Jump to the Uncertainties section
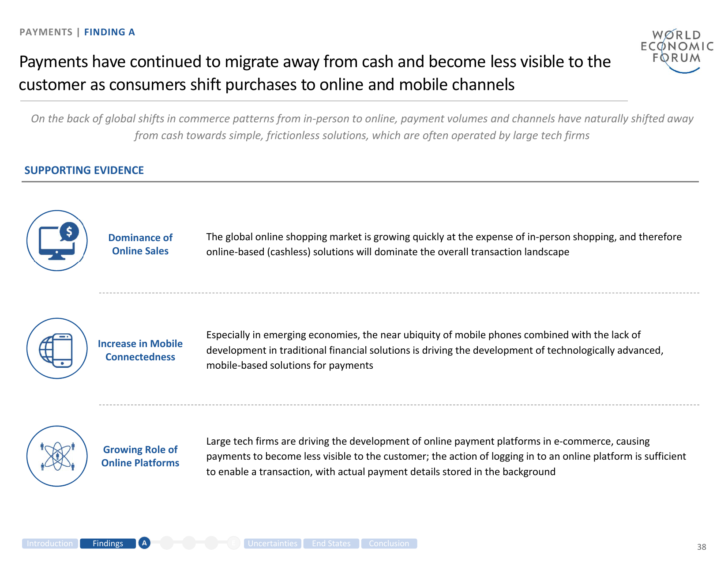Image resolution: width=728 pixels, height=563 pixels. click(x=272, y=544)
